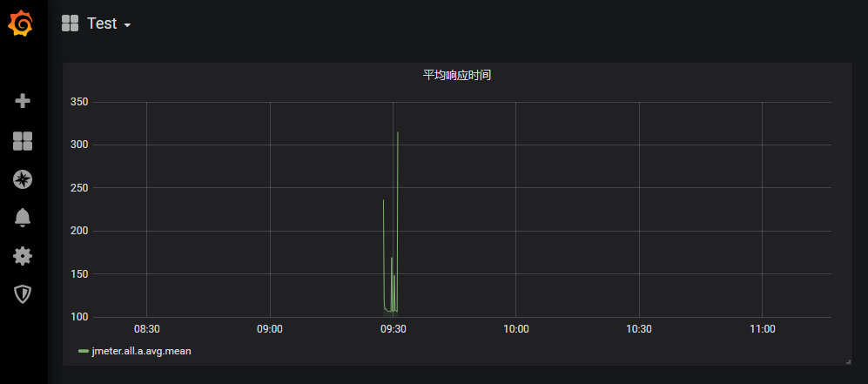
Task: Click the 11:00 x-axis label
Action: pos(763,329)
